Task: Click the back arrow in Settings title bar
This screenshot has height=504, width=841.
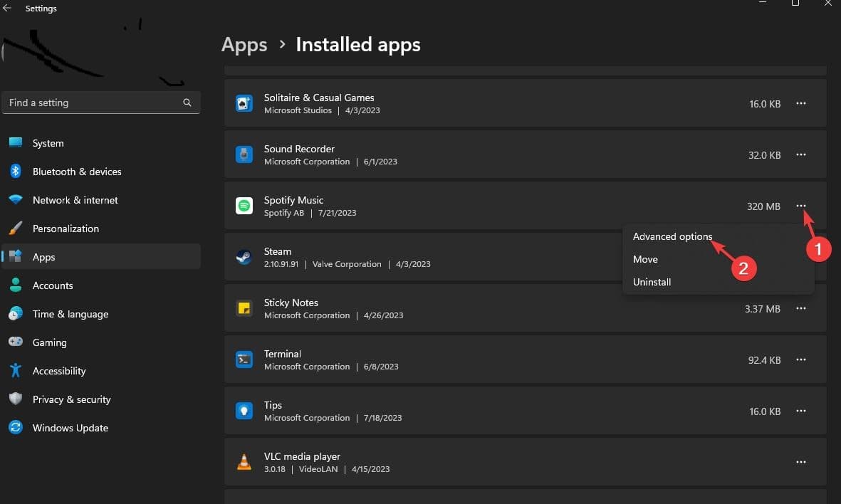Action: (x=7, y=8)
